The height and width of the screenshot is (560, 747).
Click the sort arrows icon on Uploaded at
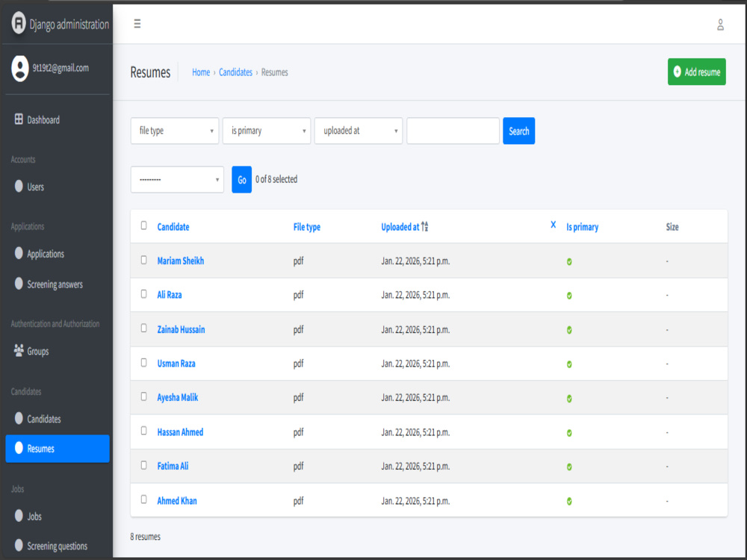tap(425, 227)
